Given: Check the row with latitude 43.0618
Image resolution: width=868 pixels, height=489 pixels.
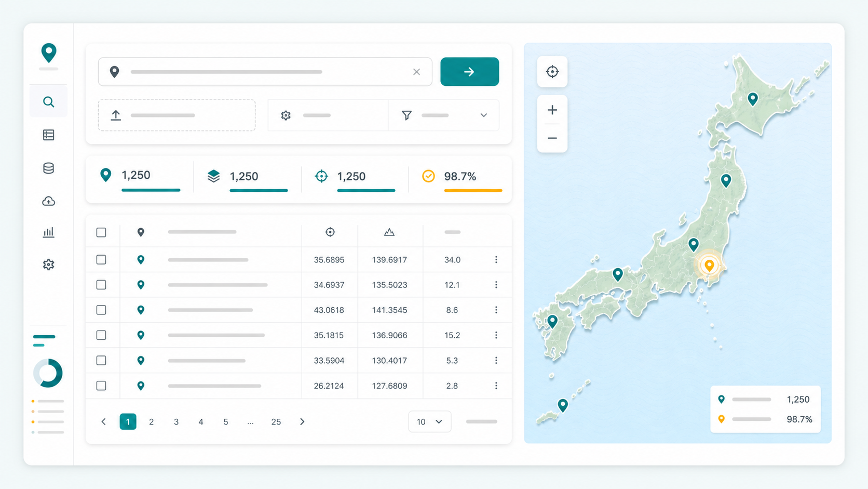Looking at the screenshot, I should tap(101, 310).
